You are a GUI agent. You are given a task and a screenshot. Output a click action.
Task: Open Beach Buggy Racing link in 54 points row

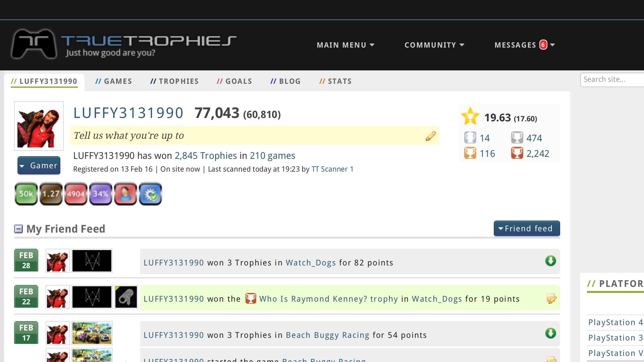click(x=327, y=335)
